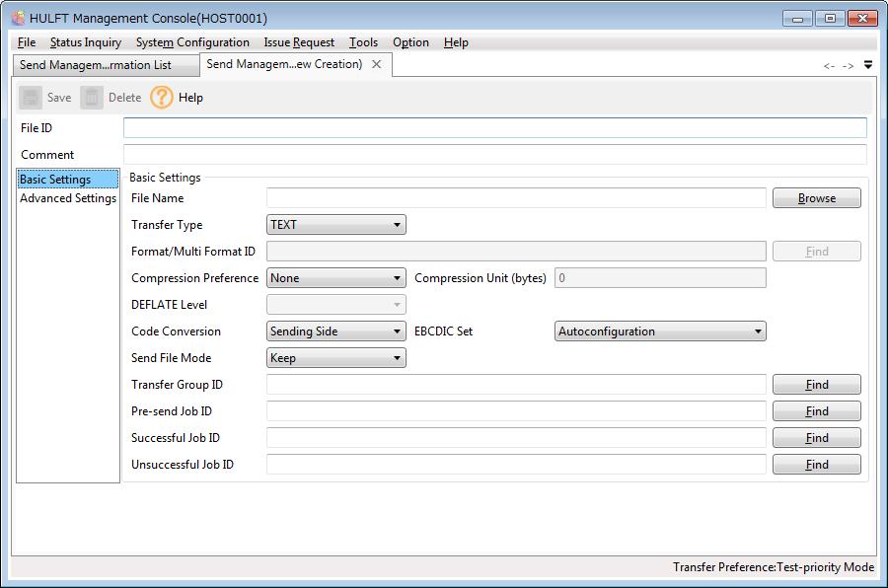Go to next tab with right arrow

[848, 66]
